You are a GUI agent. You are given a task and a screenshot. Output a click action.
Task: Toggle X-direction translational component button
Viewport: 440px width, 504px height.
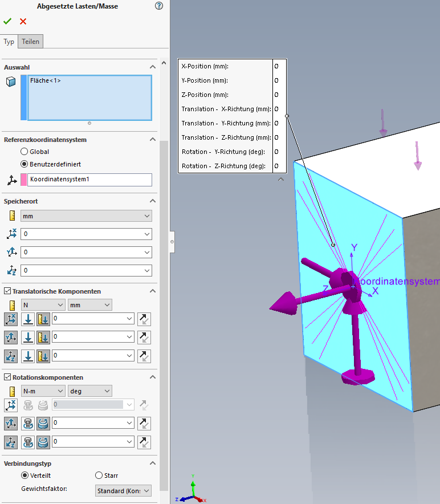pos(10,319)
